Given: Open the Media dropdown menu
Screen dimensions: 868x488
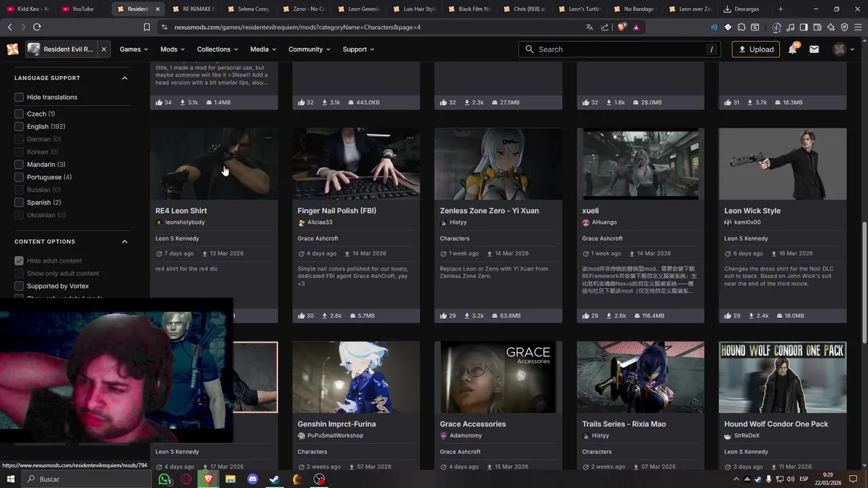Looking at the screenshot, I should click(263, 49).
